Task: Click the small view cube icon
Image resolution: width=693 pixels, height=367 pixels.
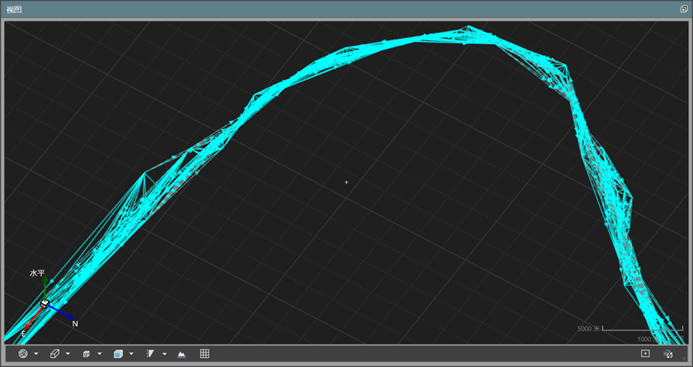Action: tap(86, 354)
